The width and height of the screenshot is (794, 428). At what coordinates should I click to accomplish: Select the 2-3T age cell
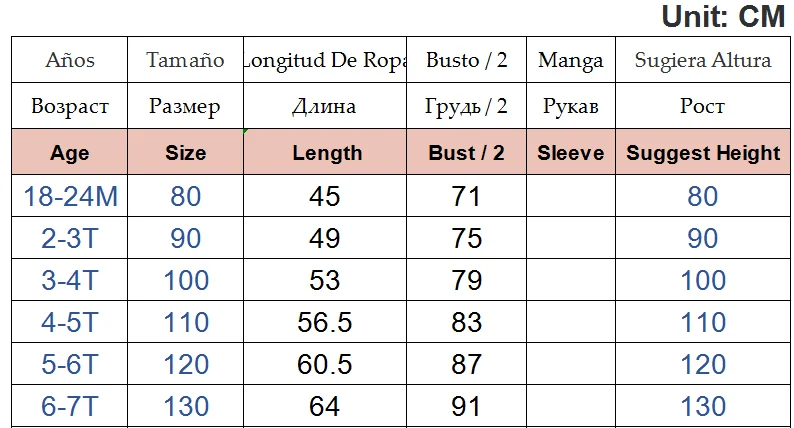[69, 238]
